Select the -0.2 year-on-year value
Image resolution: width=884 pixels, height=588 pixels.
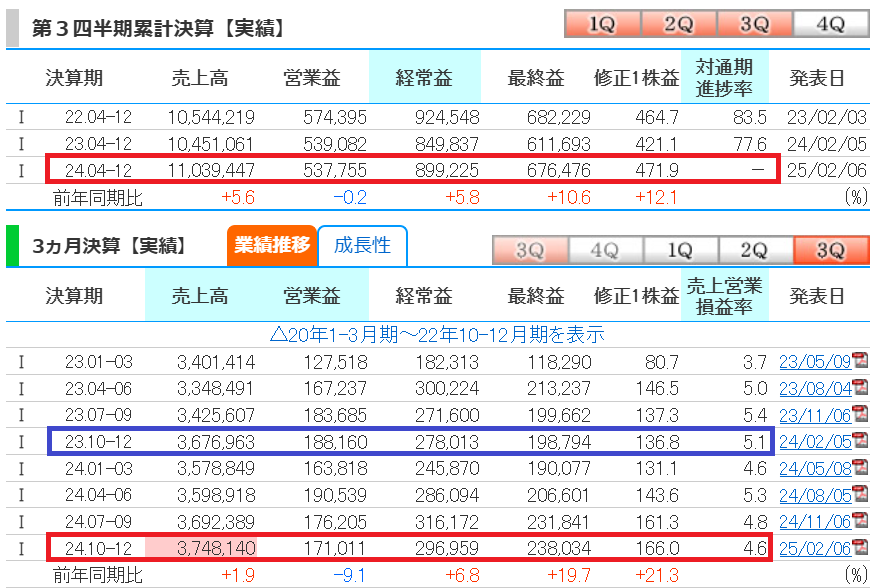point(350,197)
